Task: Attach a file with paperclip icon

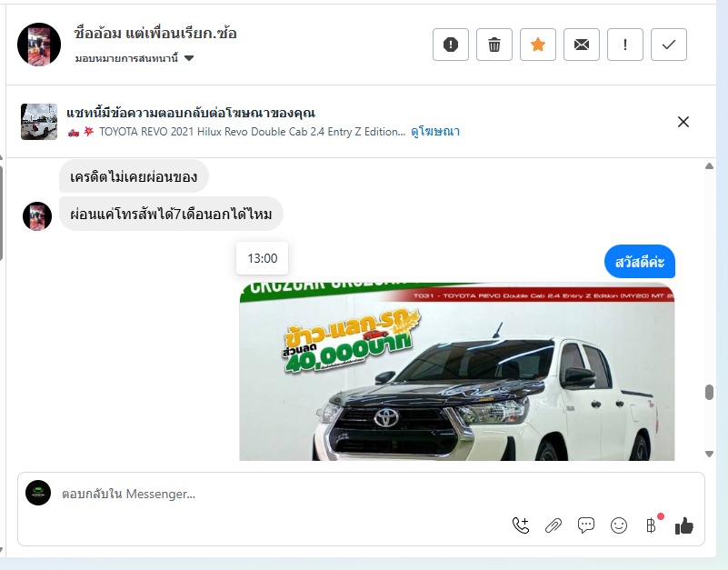Action: [x=553, y=525]
